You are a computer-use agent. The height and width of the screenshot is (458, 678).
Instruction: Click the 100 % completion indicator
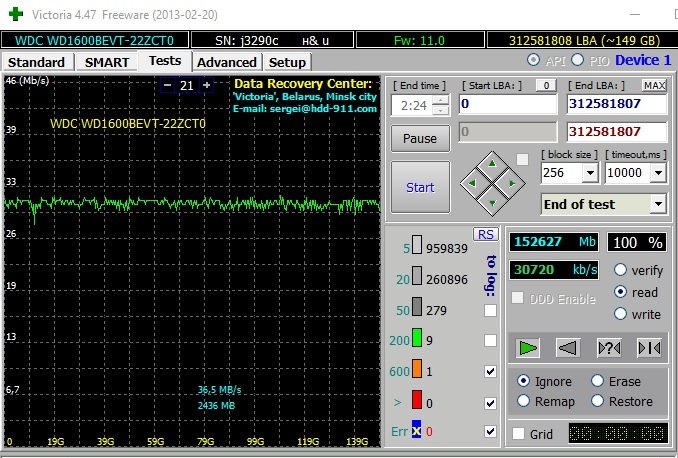coord(637,242)
